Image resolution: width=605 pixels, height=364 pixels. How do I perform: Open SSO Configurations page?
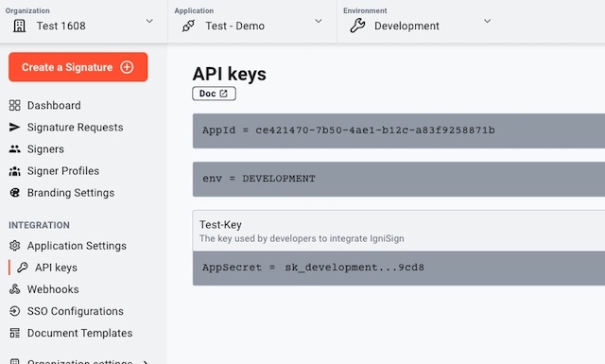pos(76,311)
